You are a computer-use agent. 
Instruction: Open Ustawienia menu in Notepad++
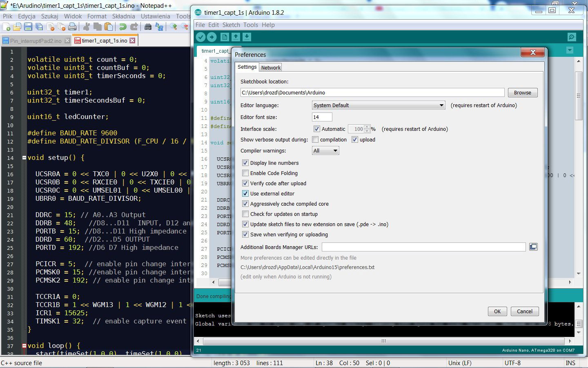pyautogui.click(x=155, y=16)
